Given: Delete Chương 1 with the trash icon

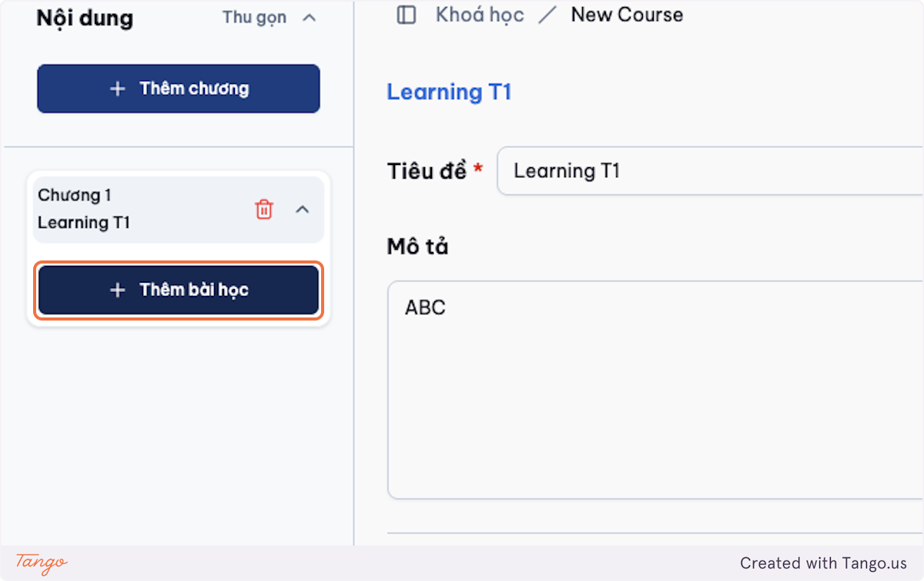Looking at the screenshot, I should coord(264,209).
